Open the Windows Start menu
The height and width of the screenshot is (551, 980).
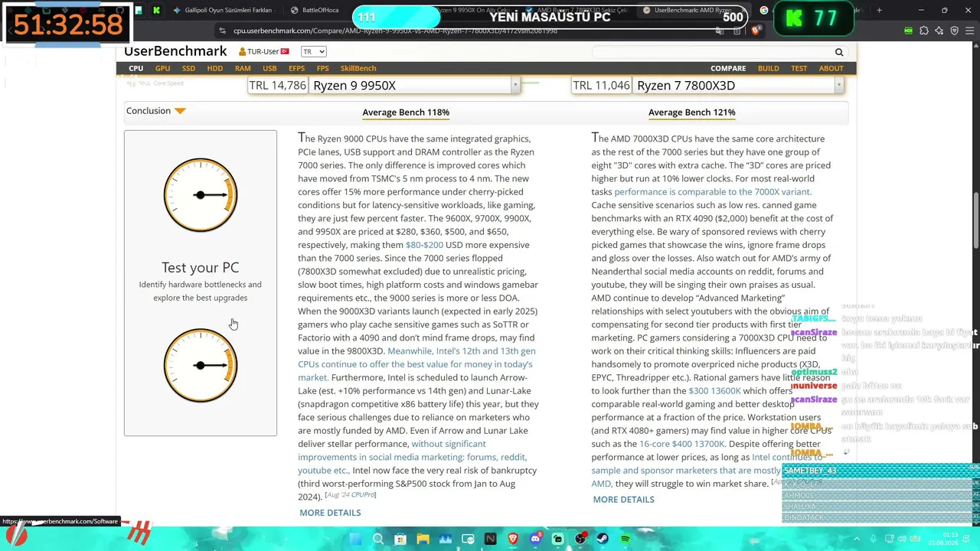pyautogui.click(x=355, y=540)
